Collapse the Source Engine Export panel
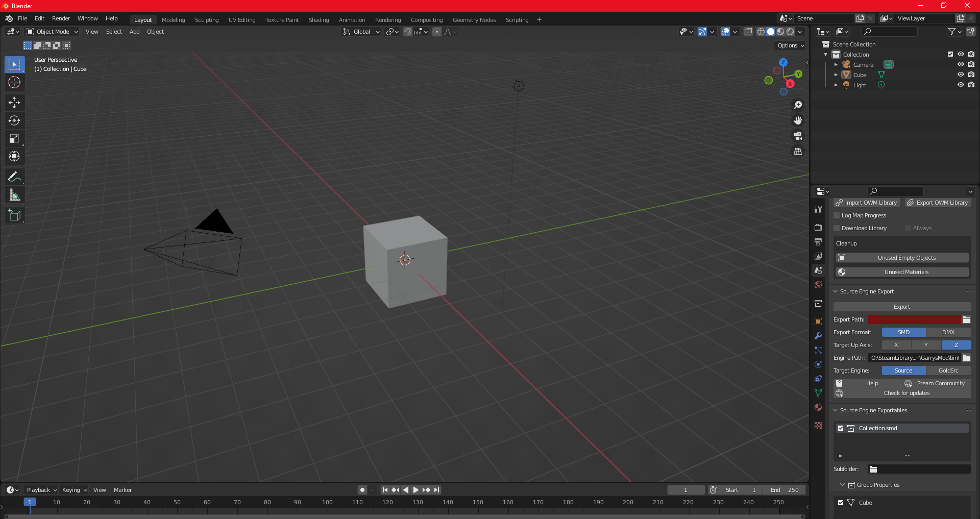The height and width of the screenshot is (519, 980). 836,291
